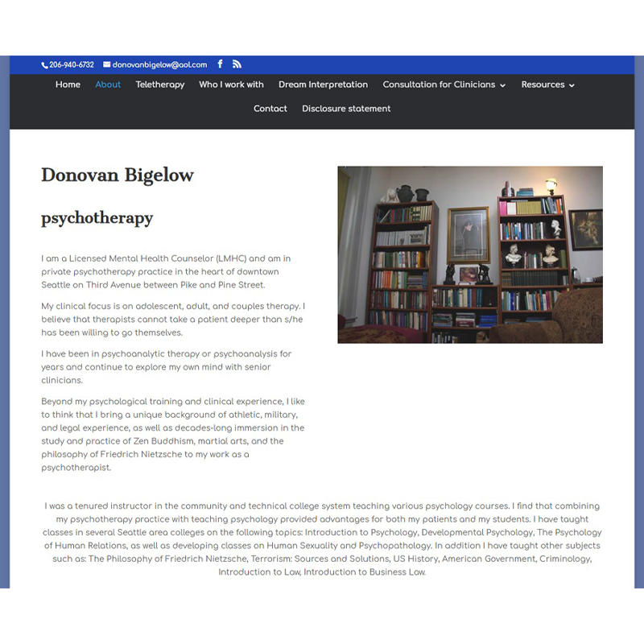Viewport: 644px width, 644px height.
Task: Navigate to Dream Interpretation
Action: click(324, 85)
